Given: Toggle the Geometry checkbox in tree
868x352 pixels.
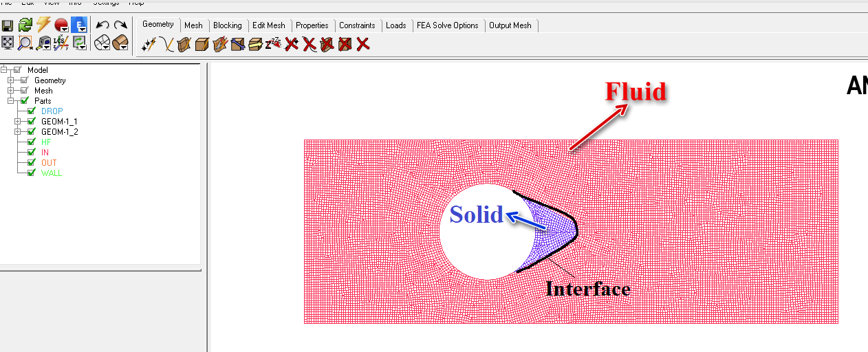Looking at the screenshot, I should [24, 80].
